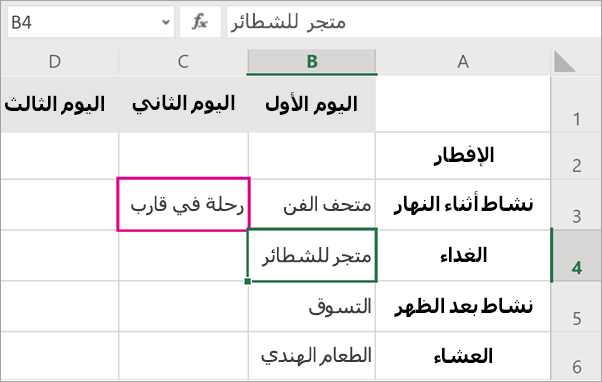Image resolution: width=602 pixels, height=382 pixels.
Task: Select column C header
Action: (x=184, y=61)
